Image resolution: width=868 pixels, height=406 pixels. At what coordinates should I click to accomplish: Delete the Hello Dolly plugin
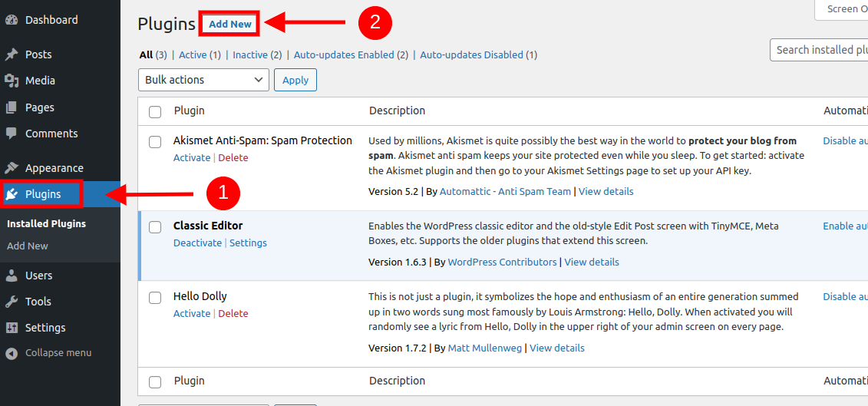coord(233,313)
